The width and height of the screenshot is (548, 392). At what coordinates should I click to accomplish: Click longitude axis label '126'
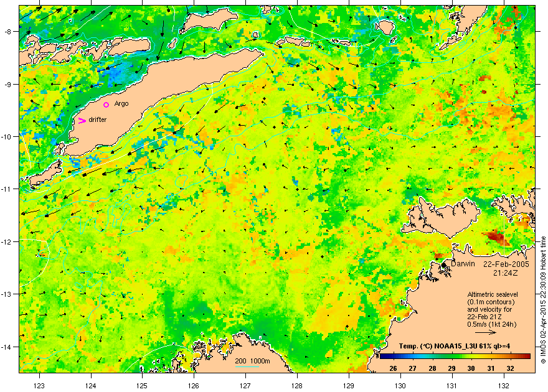pyautogui.click(x=194, y=386)
